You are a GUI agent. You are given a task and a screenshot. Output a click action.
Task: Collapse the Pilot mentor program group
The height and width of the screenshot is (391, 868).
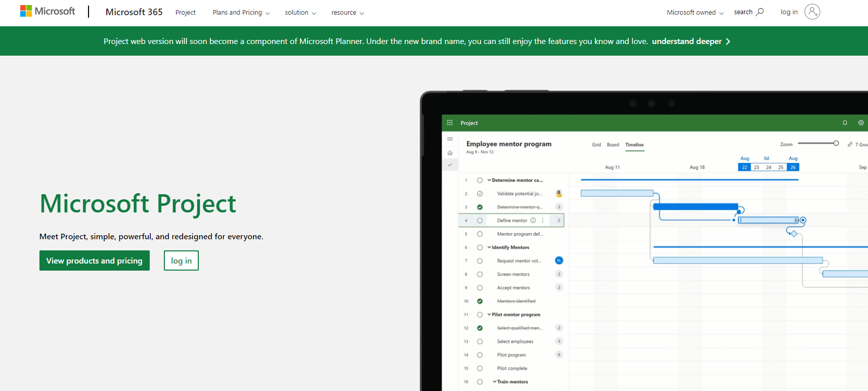click(489, 315)
